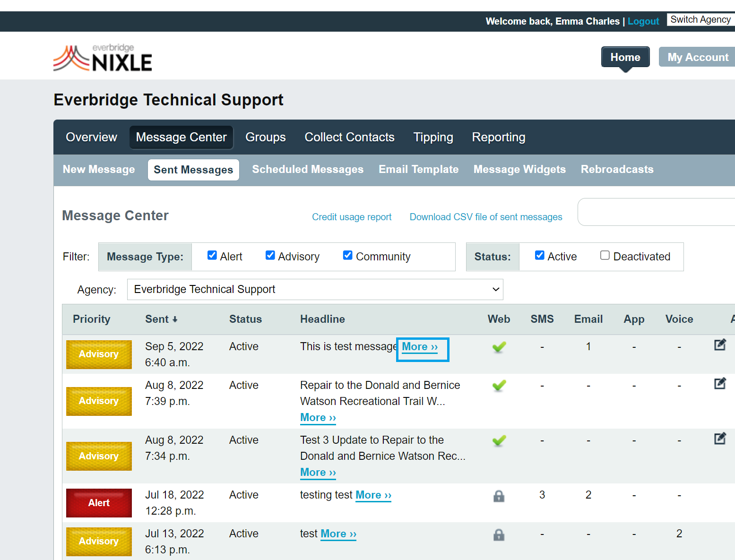Open the Email Template subtab
The width and height of the screenshot is (735, 560).
[419, 169]
